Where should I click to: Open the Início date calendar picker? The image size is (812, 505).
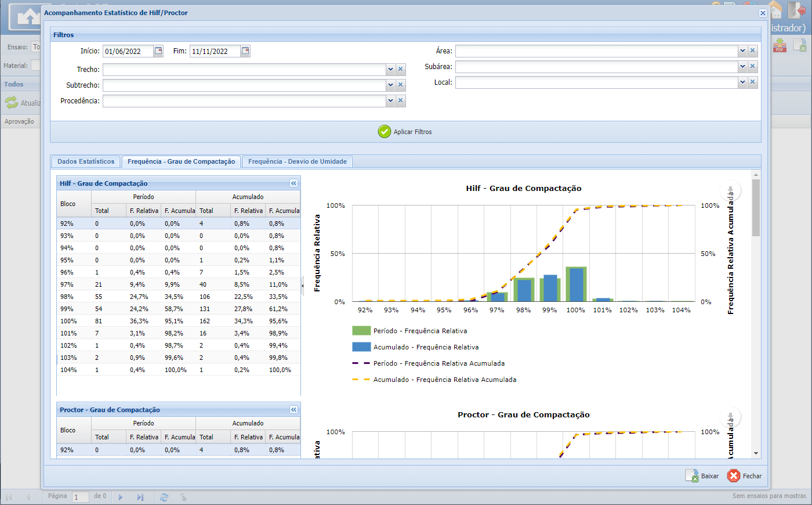point(158,51)
